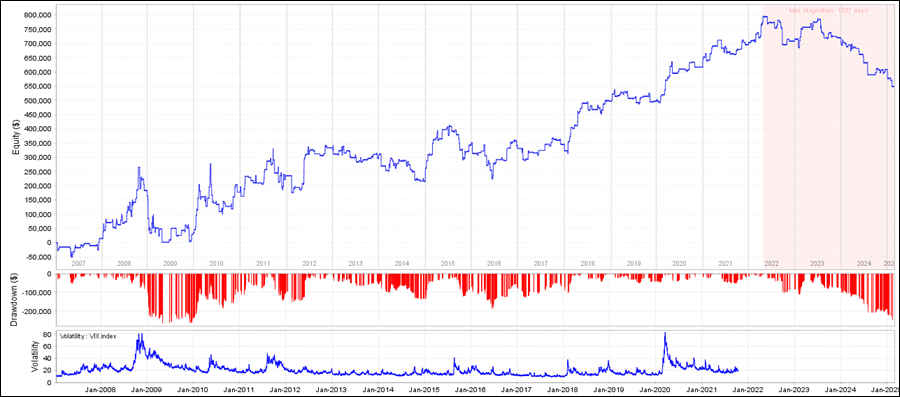Image resolution: width=900 pixels, height=397 pixels.
Task: Click the -200,000 drawdown axis value
Action: coord(36,311)
